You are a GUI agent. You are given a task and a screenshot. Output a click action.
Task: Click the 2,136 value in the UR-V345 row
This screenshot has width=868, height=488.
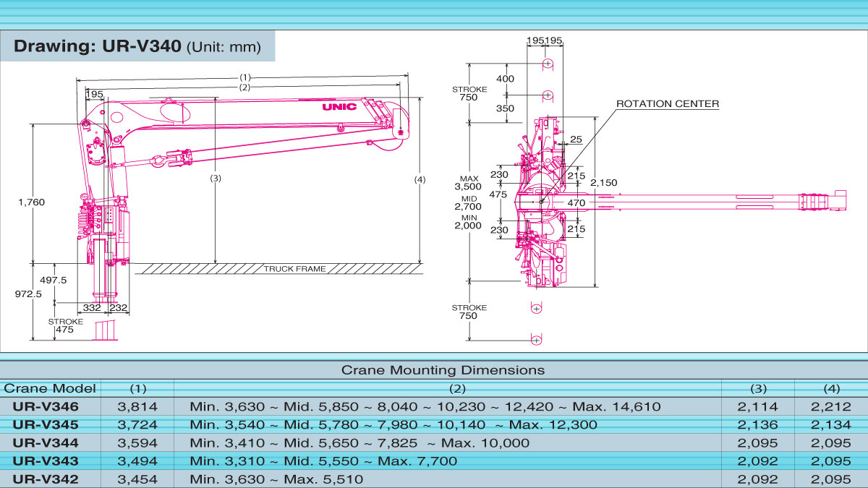click(759, 425)
